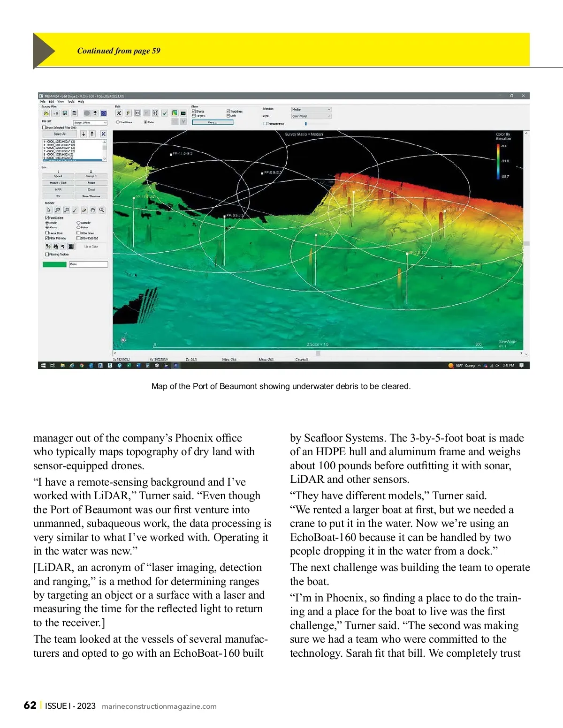
Task: Click the binoculars search icon
Action: [56, 247]
